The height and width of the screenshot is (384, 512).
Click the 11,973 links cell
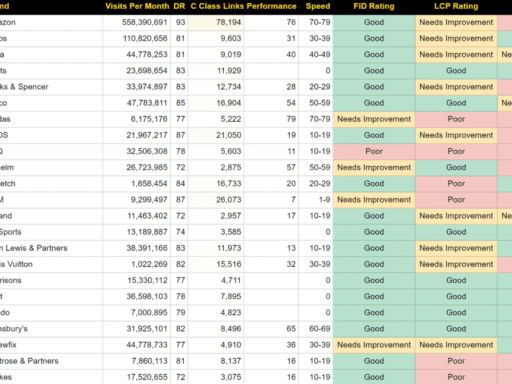(216, 248)
